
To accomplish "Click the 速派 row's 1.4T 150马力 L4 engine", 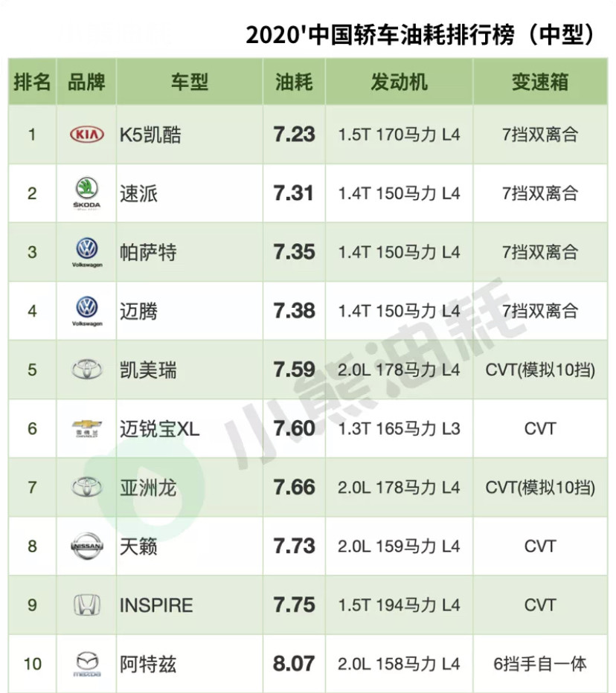I will (x=399, y=193).
